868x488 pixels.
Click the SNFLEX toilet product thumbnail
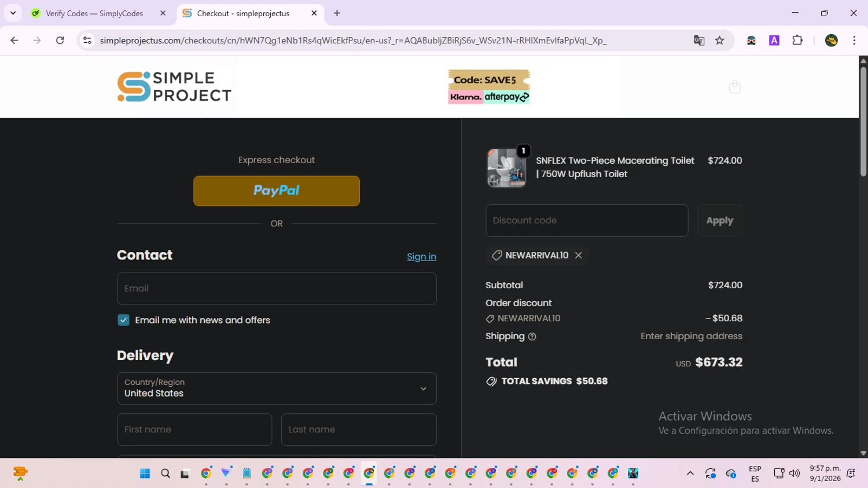coord(506,168)
